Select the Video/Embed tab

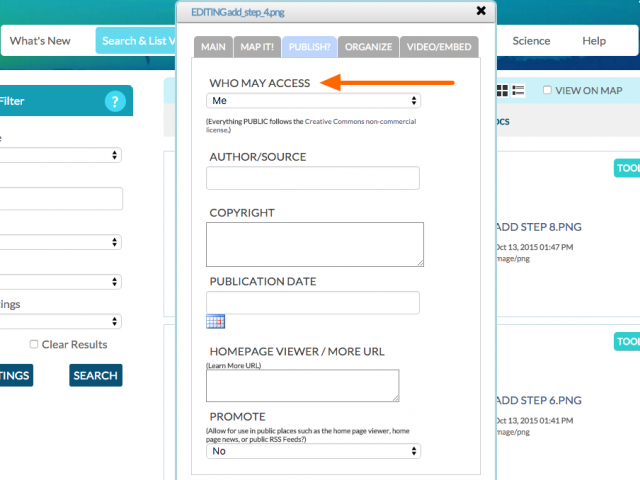coord(439,47)
